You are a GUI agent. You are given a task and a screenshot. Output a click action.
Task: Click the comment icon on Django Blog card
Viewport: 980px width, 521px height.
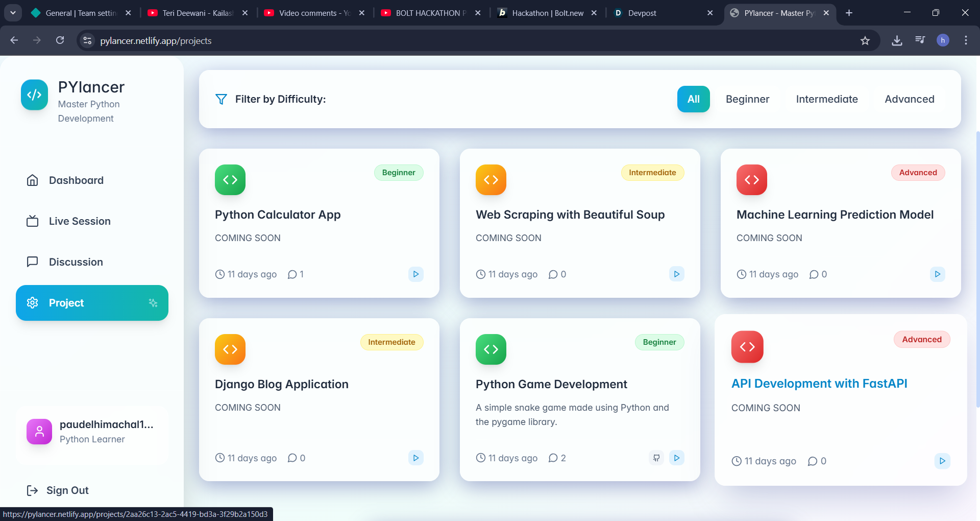tap(292, 458)
